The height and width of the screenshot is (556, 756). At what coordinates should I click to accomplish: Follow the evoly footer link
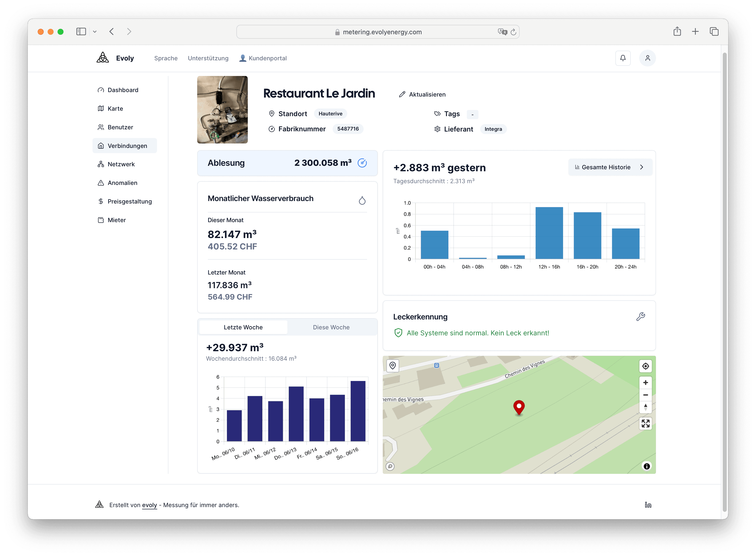[149, 505]
